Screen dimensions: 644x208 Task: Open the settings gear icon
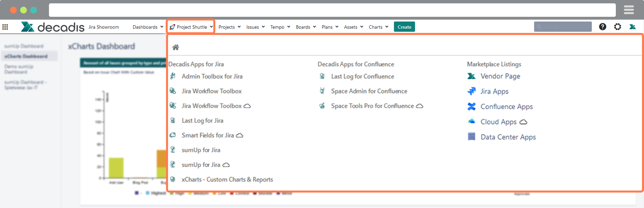pos(618,27)
